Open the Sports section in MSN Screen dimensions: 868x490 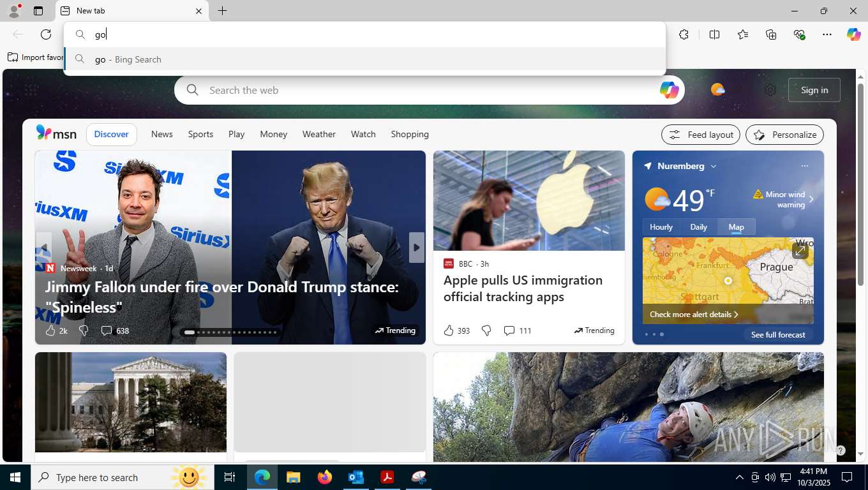[x=200, y=134]
